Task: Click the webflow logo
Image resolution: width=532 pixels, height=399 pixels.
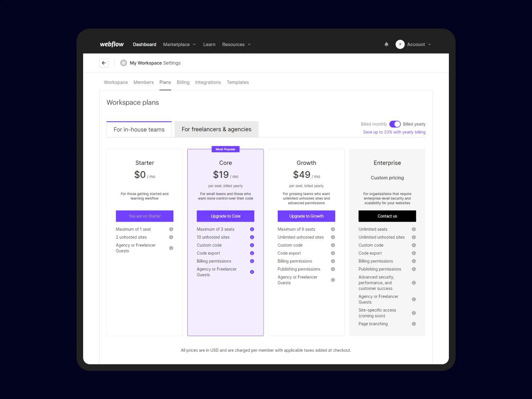Action: tap(112, 44)
